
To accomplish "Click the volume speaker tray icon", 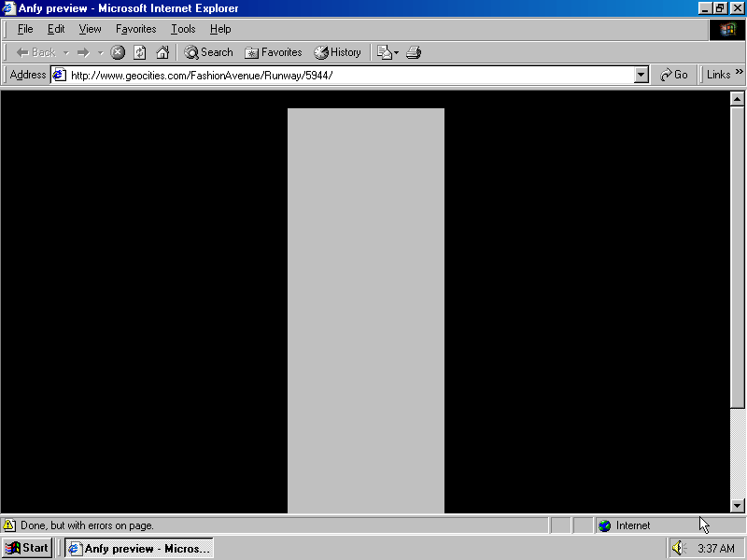I will point(678,548).
